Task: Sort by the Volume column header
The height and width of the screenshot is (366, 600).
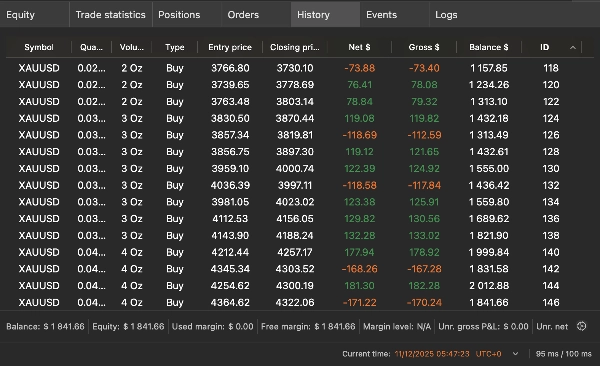Action: pyautogui.click(x=131, y=47)
